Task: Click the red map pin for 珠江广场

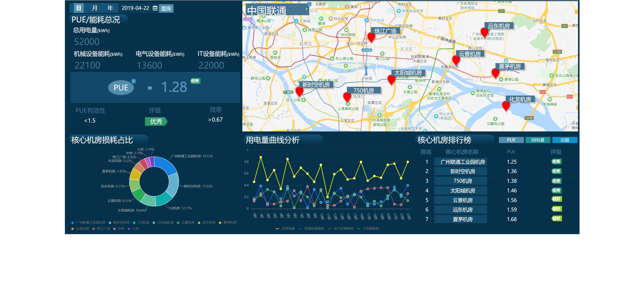Action: pos(371,37)
